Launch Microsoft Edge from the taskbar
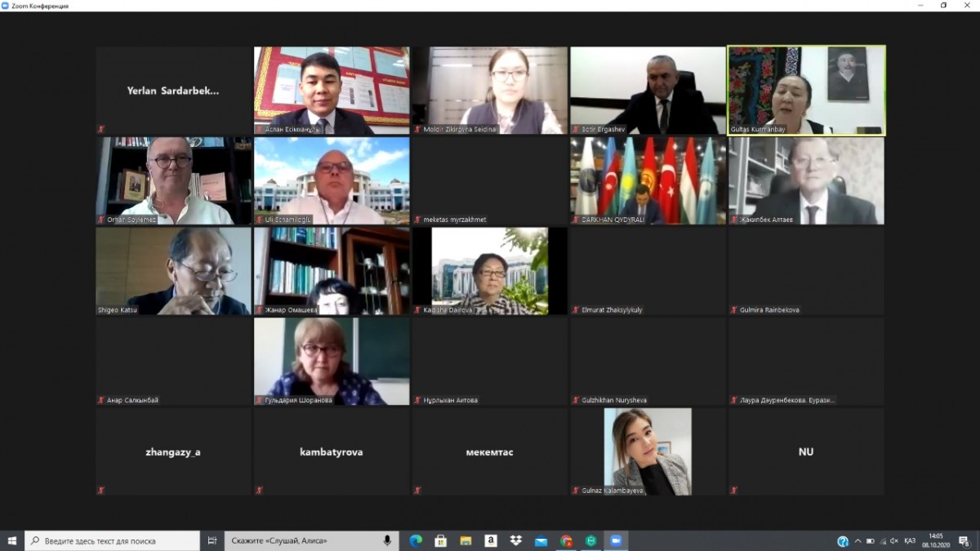This screenshot has height=551, width=980. [416, 540]
